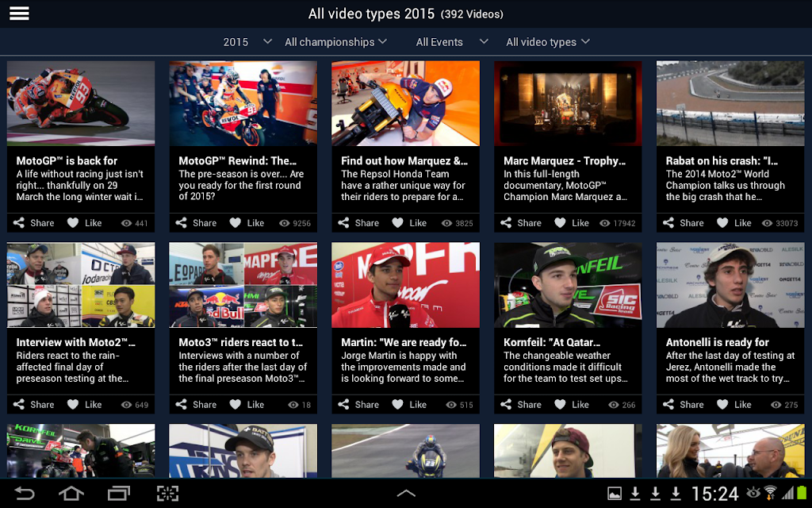This screenshot has width=812, height=508.
Task: Open the 'MotoGP™ Rewind: The...' title
Action: tap(238, 160)
